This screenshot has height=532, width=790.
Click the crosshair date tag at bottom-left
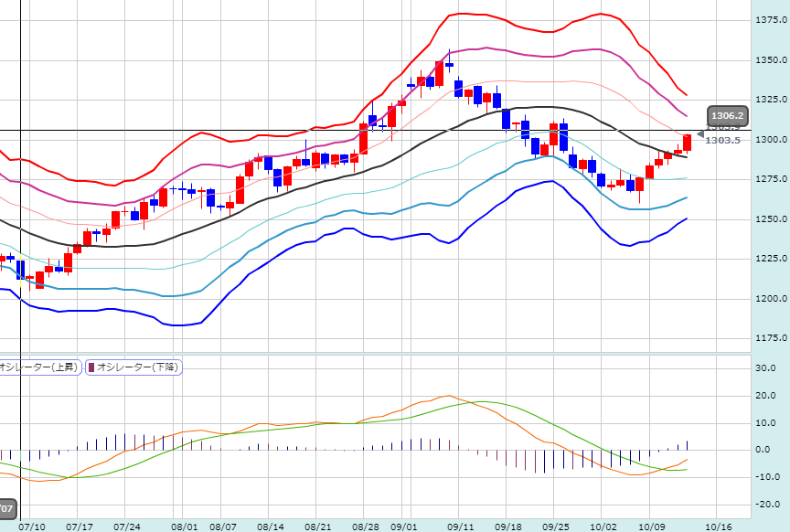[x=7, y=508]
